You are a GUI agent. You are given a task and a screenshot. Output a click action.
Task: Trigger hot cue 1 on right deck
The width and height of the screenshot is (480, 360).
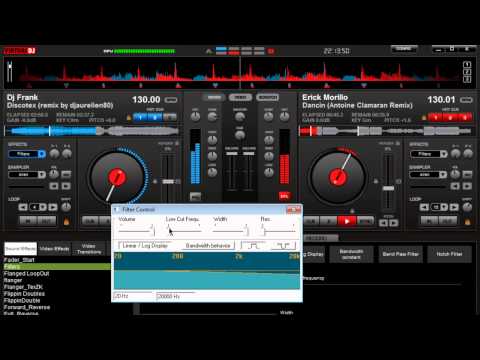coord(435,117)
